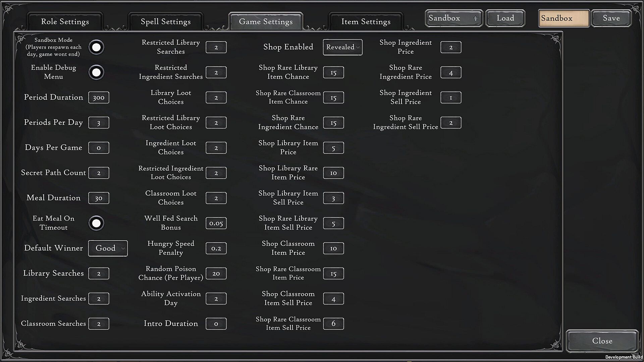Image resolution: width=644 pixels, height=362 pixels.
Task: Open the Sandbox preset dropdown
Action: coord(453,18)
